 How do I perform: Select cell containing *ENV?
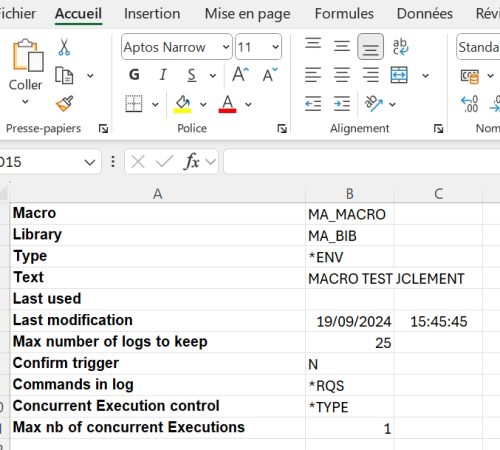(x=350, y=257)
